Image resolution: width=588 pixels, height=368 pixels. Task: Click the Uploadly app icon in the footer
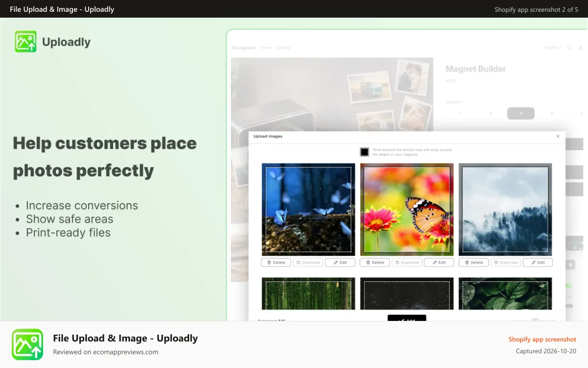pos(27,344)
